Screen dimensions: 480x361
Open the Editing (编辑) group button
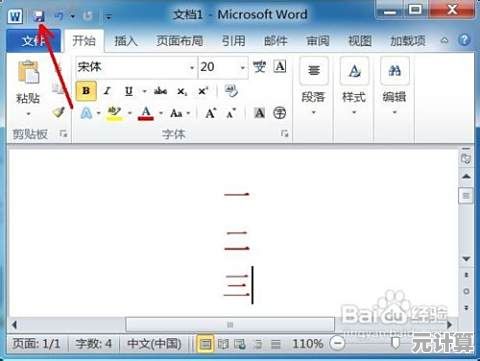coord(395,87)
